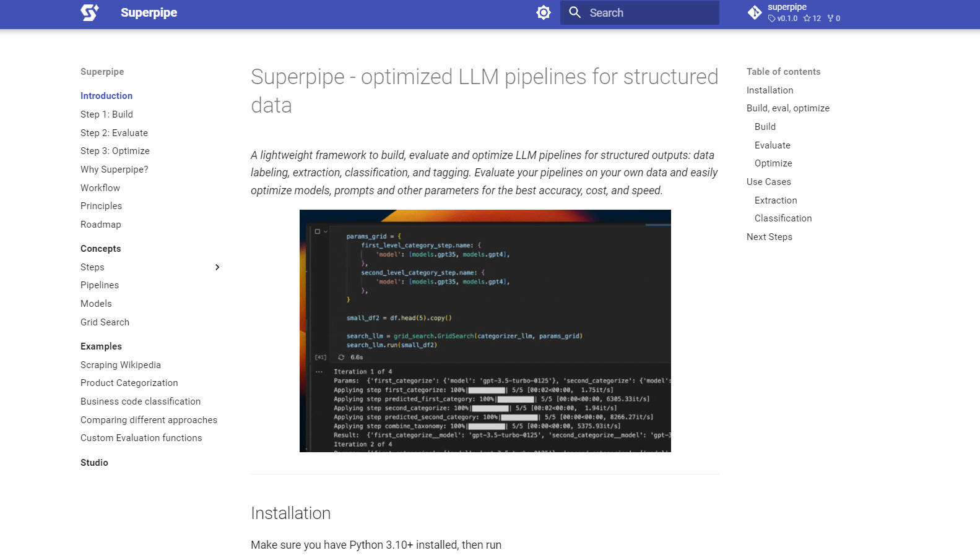This screenshot has width=980, height=558.
Task: Select Grid Search in Concepts section
Action: coord(105,322)
